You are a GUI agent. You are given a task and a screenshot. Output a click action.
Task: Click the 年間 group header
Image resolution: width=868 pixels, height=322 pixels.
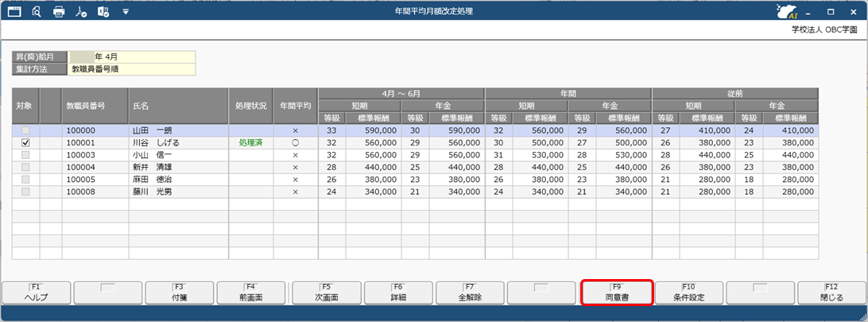coord(568,94)
